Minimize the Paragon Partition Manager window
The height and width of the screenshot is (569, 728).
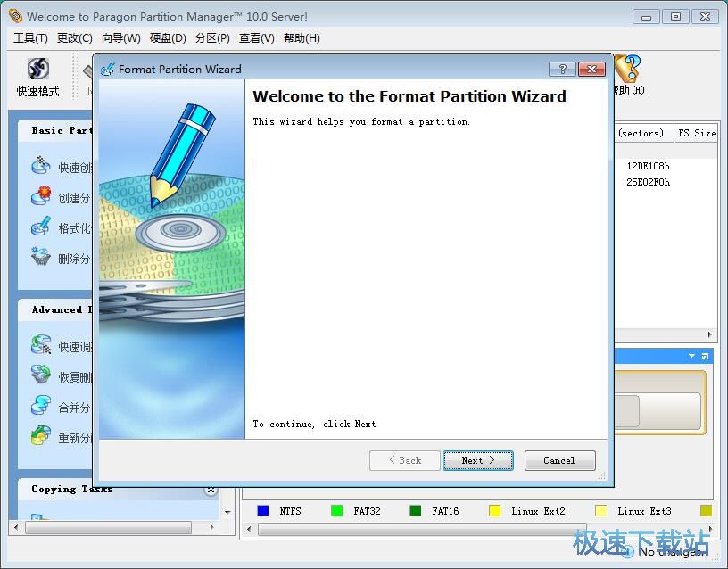click(x=646, y=17)
